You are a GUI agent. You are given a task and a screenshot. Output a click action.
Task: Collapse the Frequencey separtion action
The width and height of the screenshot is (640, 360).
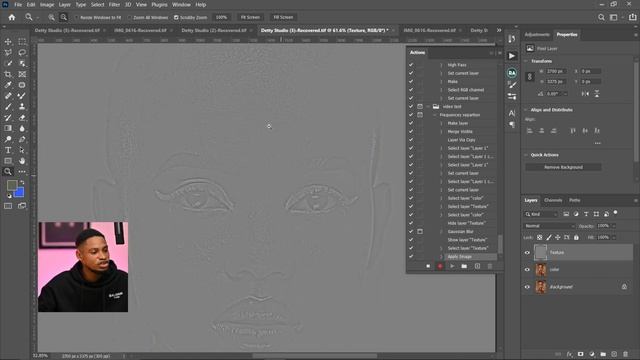click(x=435, y=115)
